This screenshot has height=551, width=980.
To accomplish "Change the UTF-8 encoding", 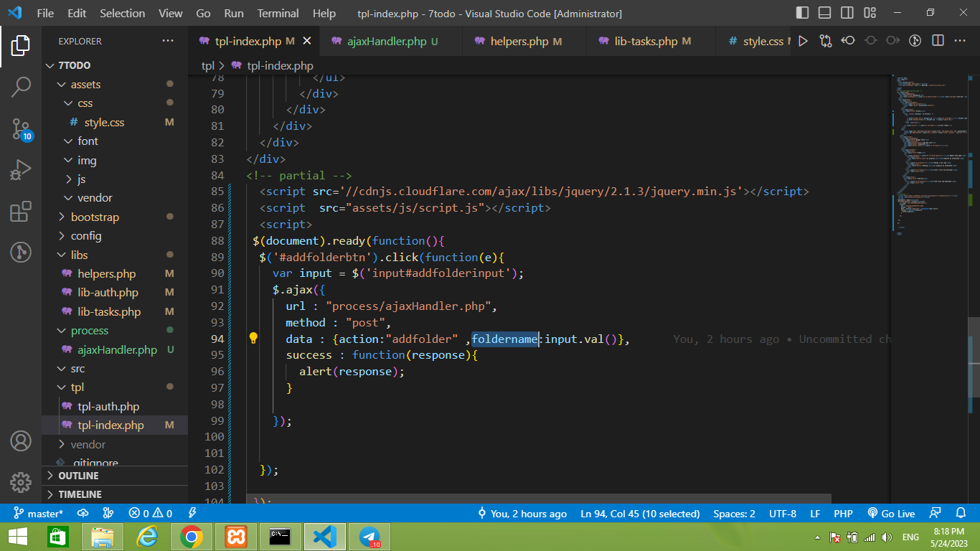I will [783, 513].
